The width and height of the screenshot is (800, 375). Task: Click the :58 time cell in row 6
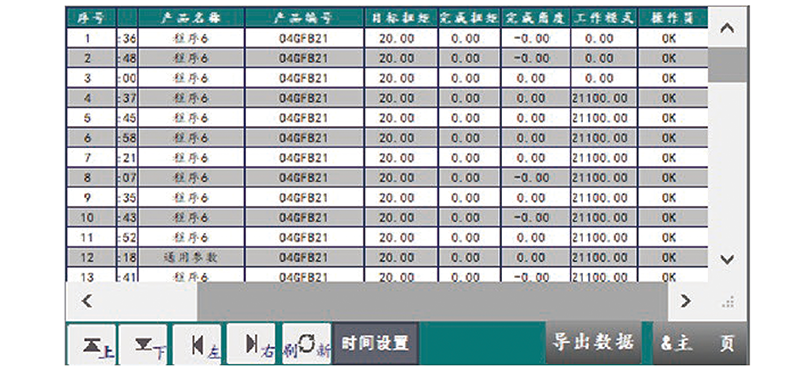coord(127,138)
